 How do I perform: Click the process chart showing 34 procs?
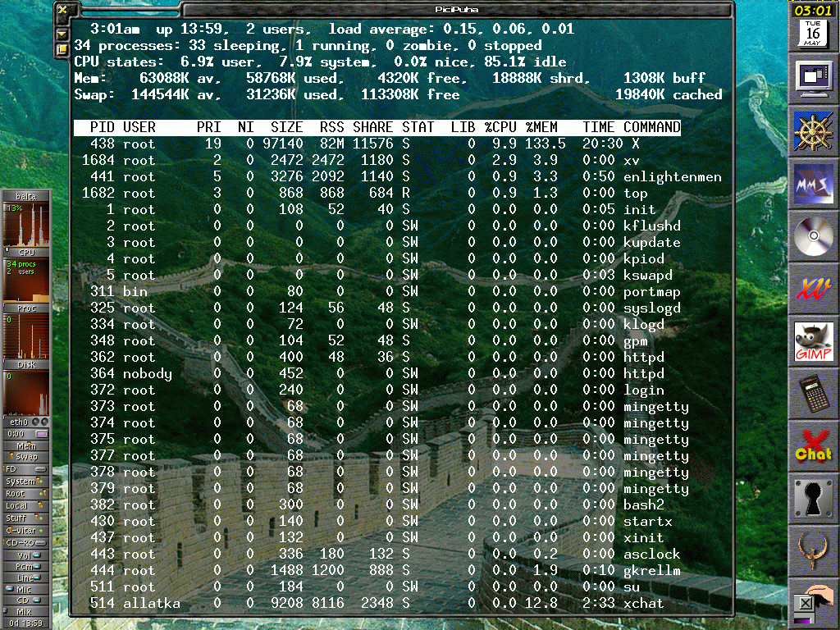point(26,281)
